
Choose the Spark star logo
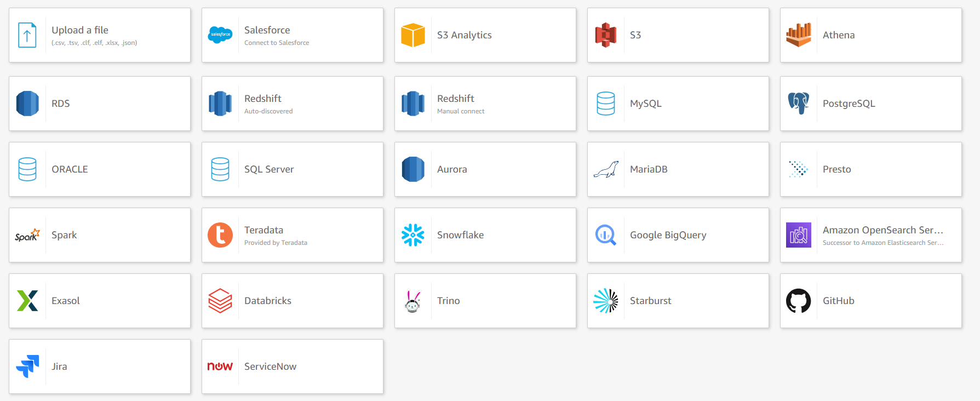pyautogui.click(x=27, y=235)
